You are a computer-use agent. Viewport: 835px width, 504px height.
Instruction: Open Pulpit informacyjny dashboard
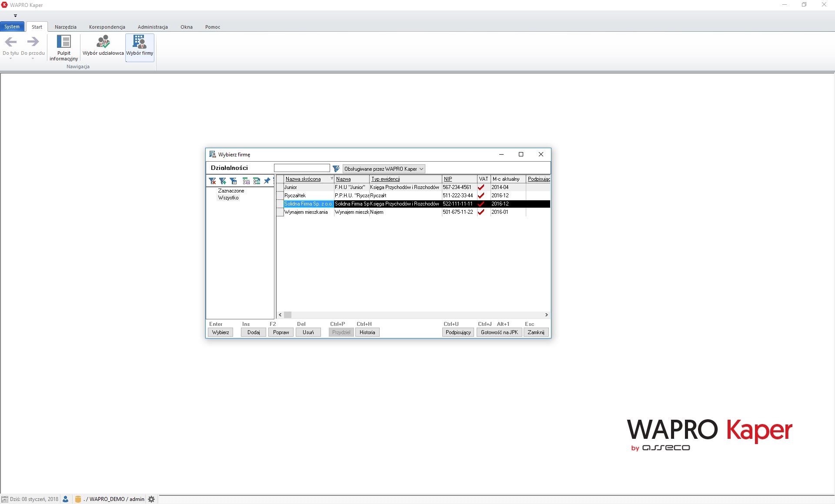[63, 48]
